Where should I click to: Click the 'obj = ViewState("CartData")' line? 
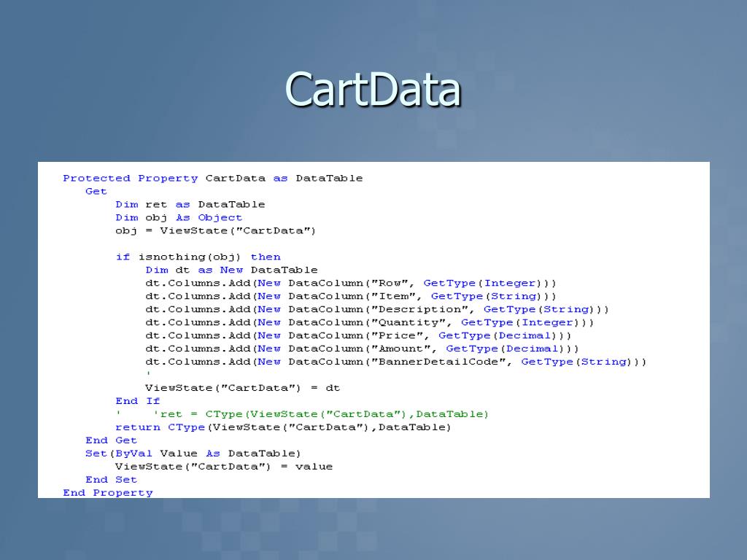[x=215, y=230]
